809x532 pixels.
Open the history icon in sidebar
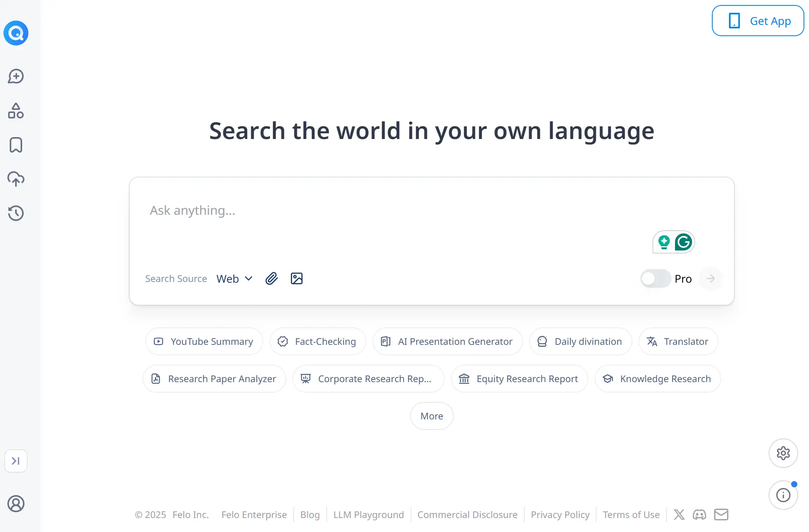[16, 213]
